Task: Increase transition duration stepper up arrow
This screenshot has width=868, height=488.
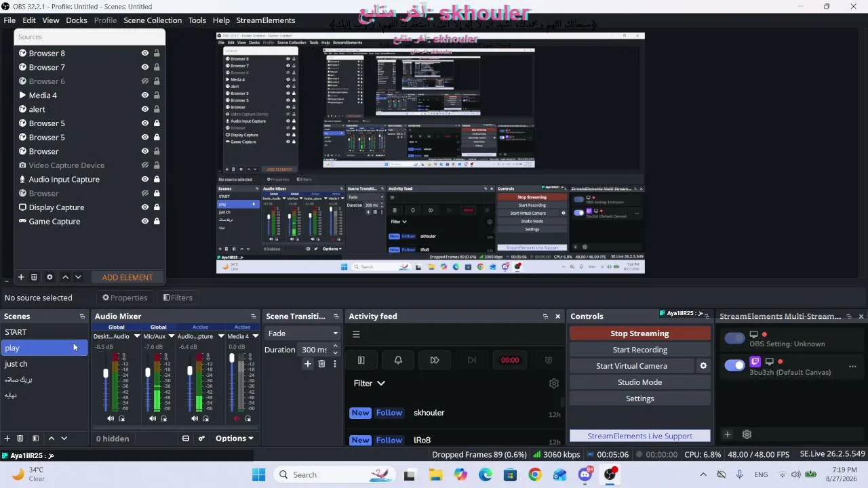Action: (x=335, y=346)
